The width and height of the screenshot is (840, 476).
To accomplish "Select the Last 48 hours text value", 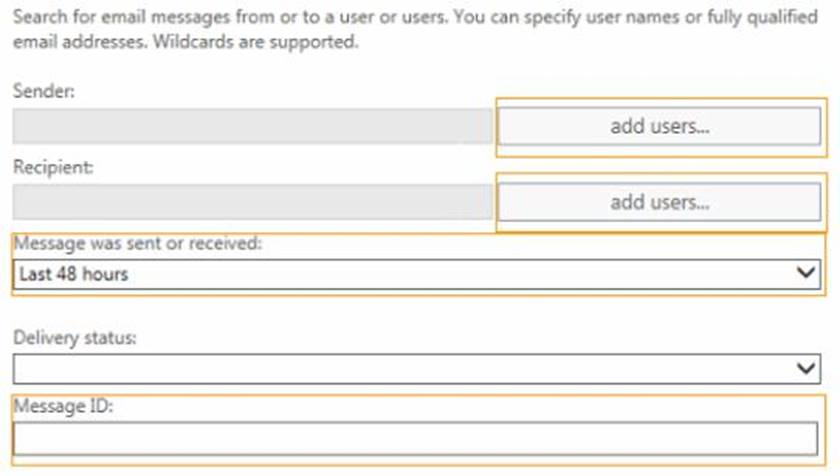I will coord(74,274).
